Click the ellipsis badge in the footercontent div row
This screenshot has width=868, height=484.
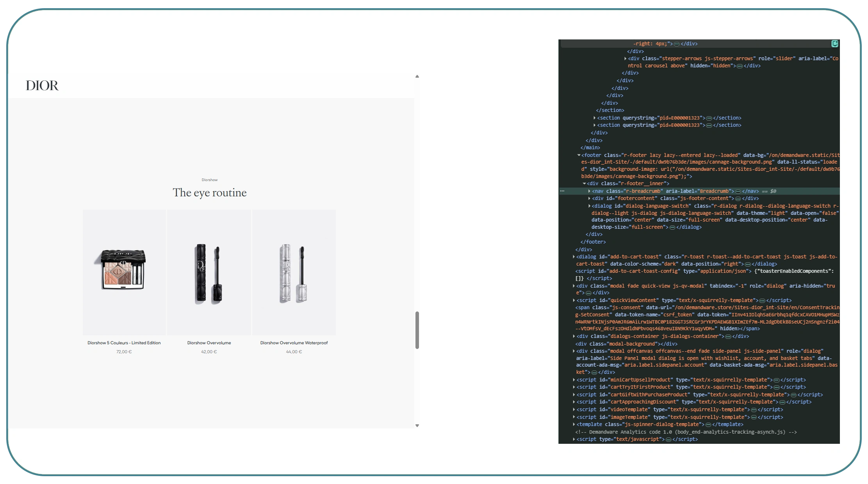click(x=738, y=199)
